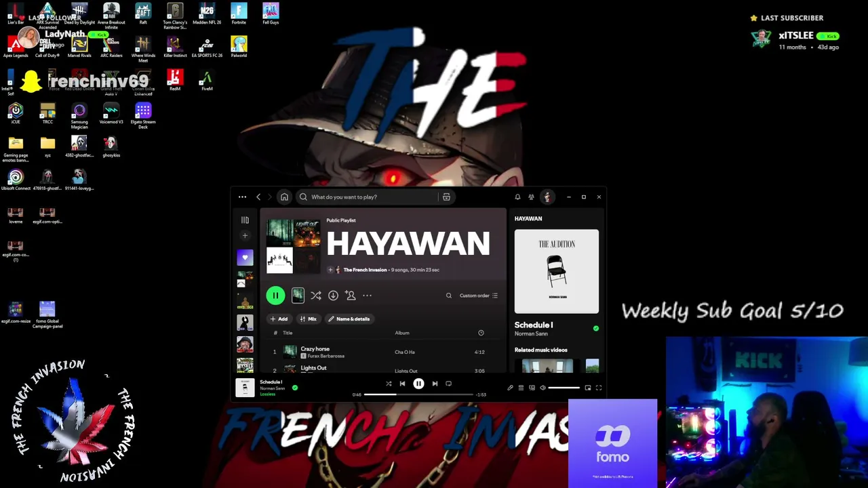Open the Spotify Home page
868x488 pixels.
point(284,197)
